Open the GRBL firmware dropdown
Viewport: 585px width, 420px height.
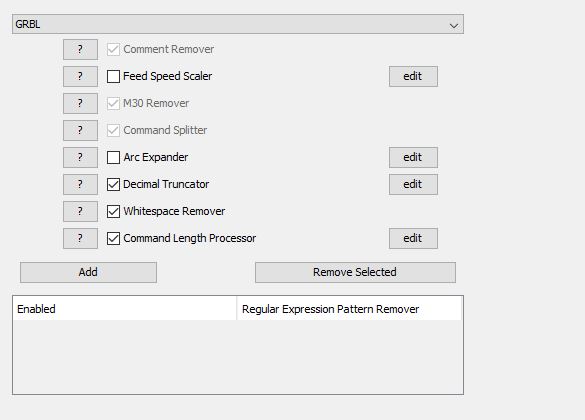[x=238, y=24]
